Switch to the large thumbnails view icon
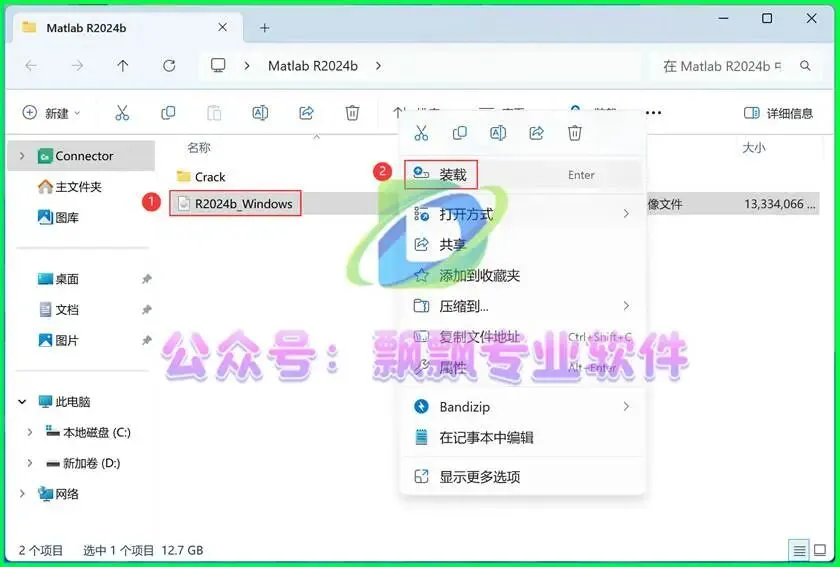The width and height of the screenshot is (840, 567). pyautogui.click(x=820, y=550)
